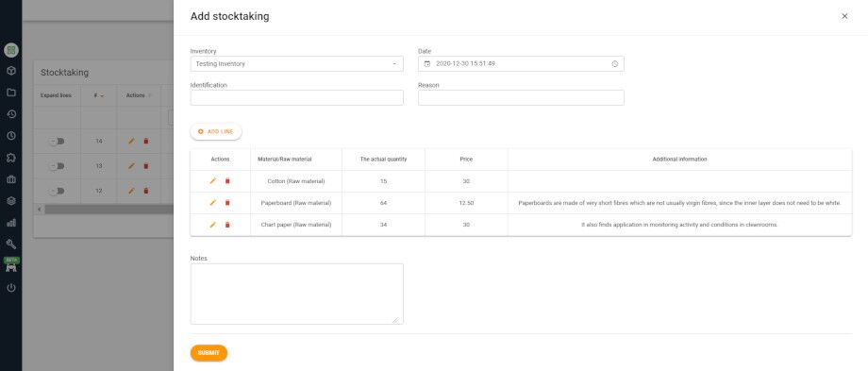The height and width of the screenshot is (371, 868).
Task: Focus the Reason input field
Action: tap(521, 97)
